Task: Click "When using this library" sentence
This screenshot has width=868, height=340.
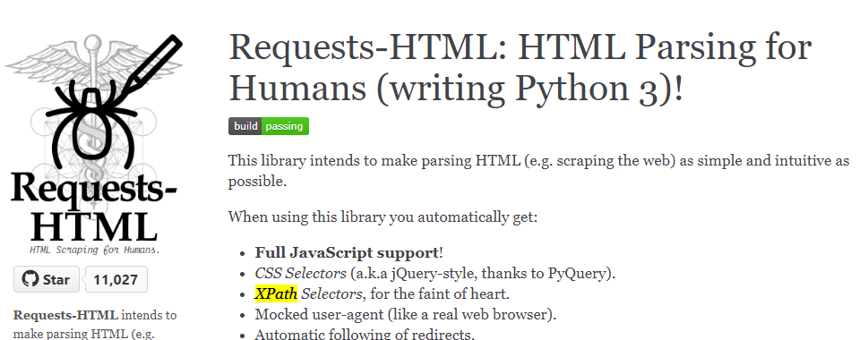Action: pyautogui.click(x=382, y=217)
